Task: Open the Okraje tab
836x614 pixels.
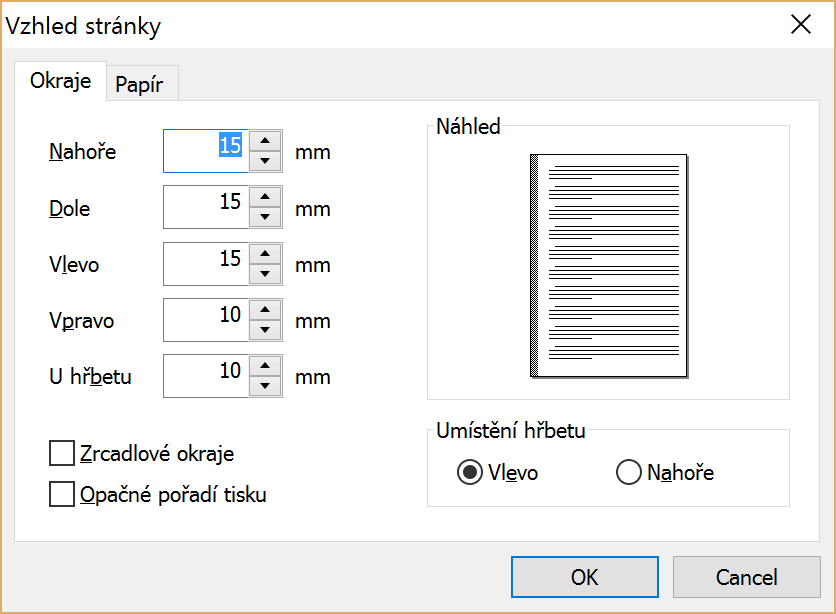Action: tap(61, 82)
